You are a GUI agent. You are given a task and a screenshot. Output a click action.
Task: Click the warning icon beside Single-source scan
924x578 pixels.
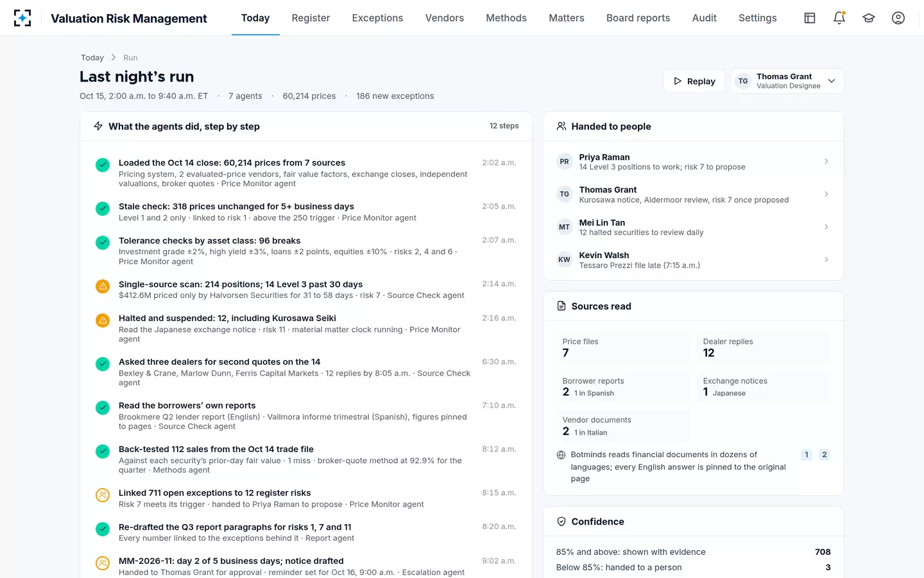point(103,286)
